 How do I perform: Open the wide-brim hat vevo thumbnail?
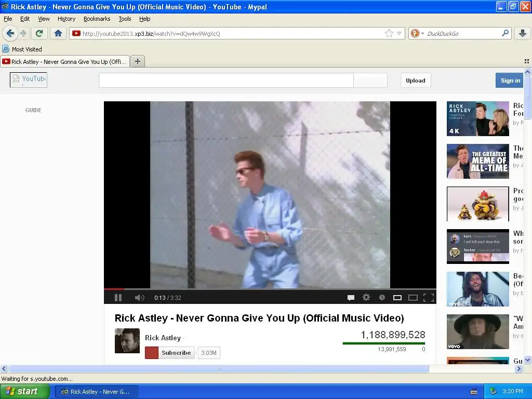478,331
